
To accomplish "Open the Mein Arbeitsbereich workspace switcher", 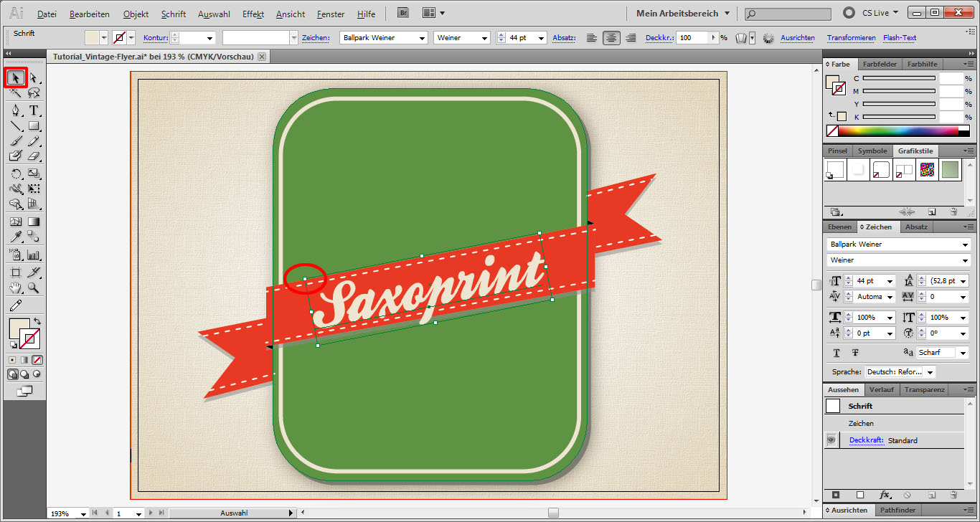I will pos(682,13).
